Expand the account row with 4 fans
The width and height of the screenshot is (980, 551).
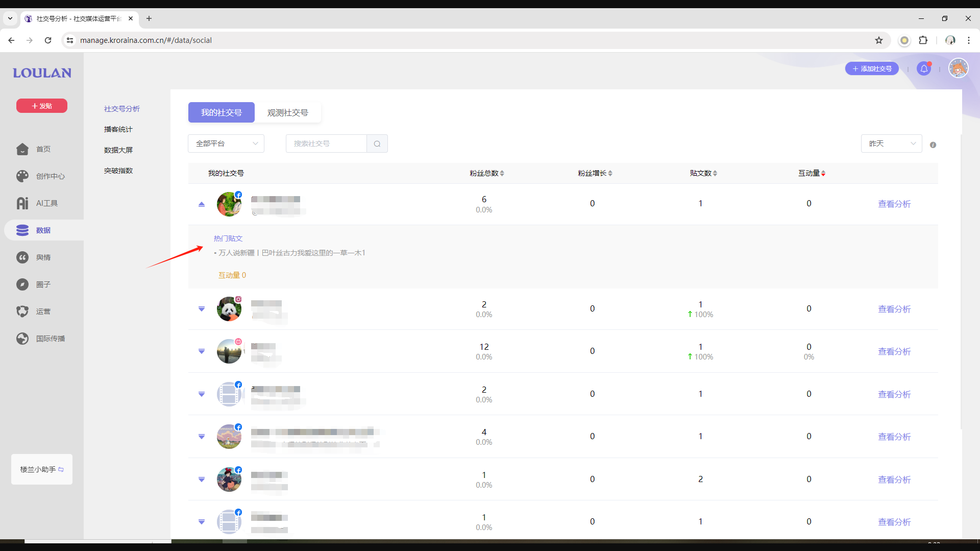tap(202, 437)
